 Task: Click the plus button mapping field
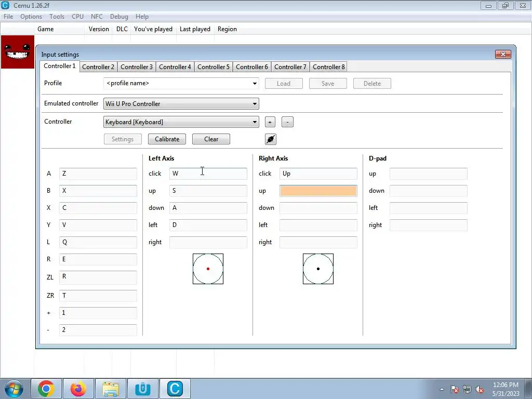click(x=98, y=313)
